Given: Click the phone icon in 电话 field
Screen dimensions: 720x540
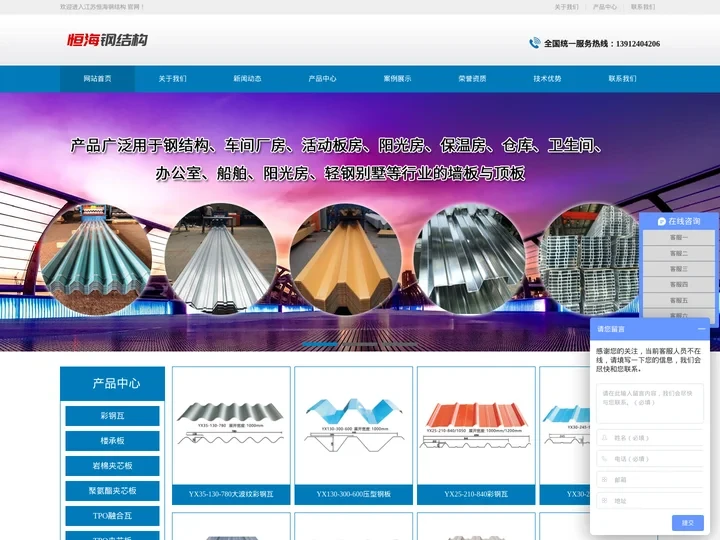Looking at the screenshot, I should tap(604, 458).
